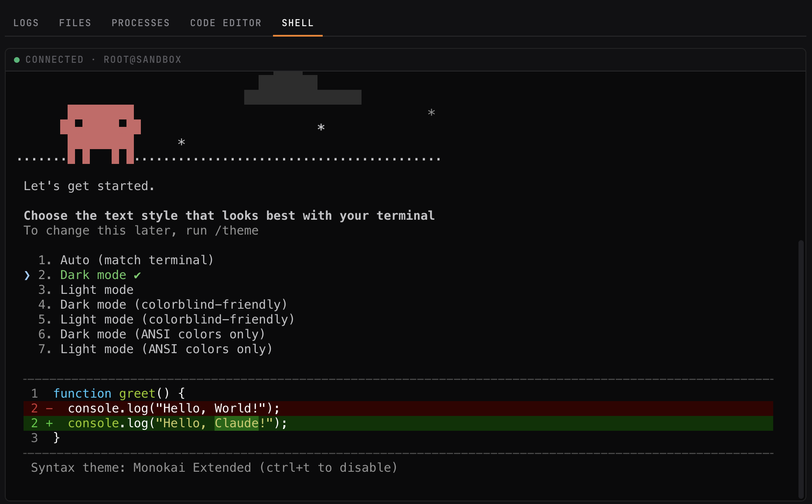
Task: Click the 'function greet() {' code line
Action: tap(119, 394)
